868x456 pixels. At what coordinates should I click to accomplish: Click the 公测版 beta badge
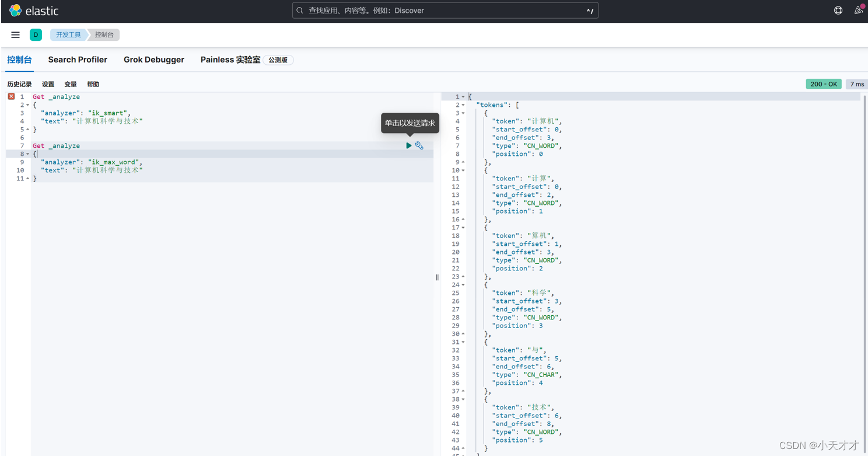pos(278,60)
